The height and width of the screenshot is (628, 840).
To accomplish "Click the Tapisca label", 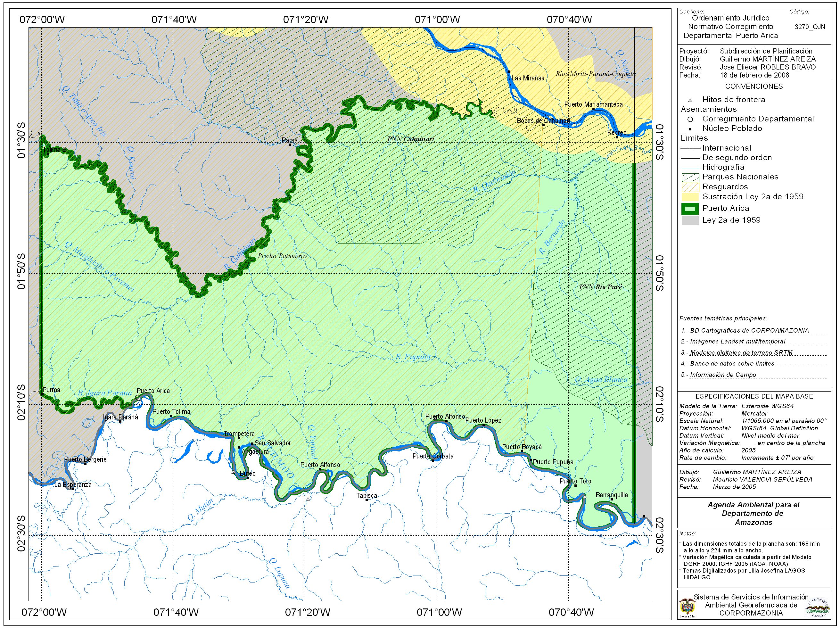I will click(366, 496).
